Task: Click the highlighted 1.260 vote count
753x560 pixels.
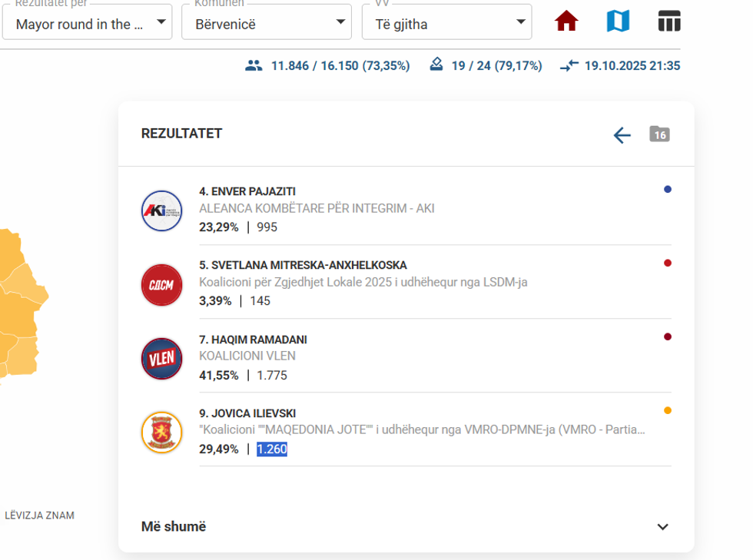Action: coord(272,449)
